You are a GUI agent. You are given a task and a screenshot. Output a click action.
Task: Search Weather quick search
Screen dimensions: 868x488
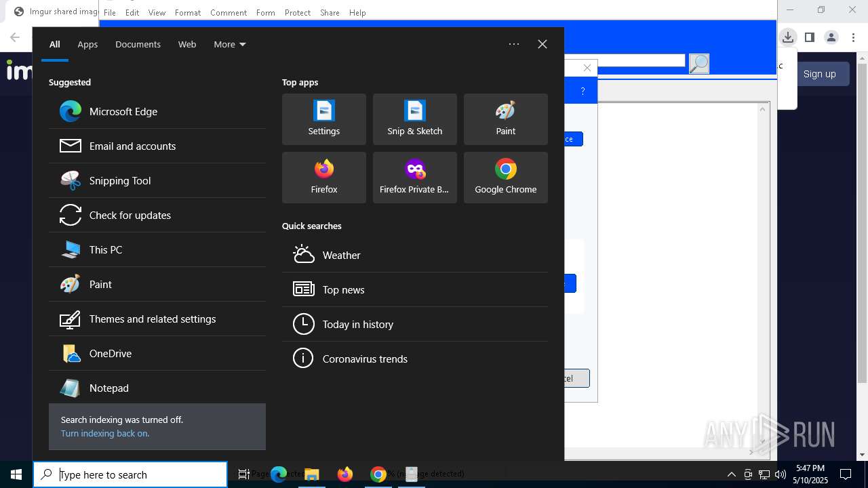pos(415,255)
